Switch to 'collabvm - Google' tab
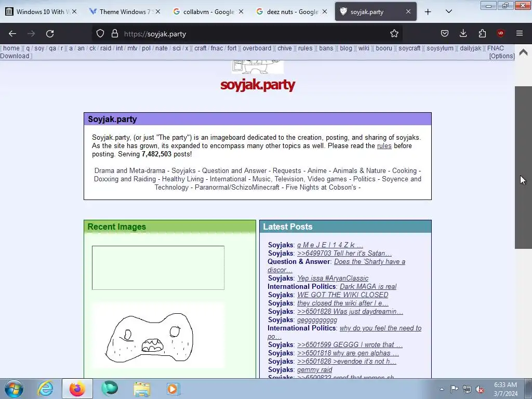 click(208, 11)
